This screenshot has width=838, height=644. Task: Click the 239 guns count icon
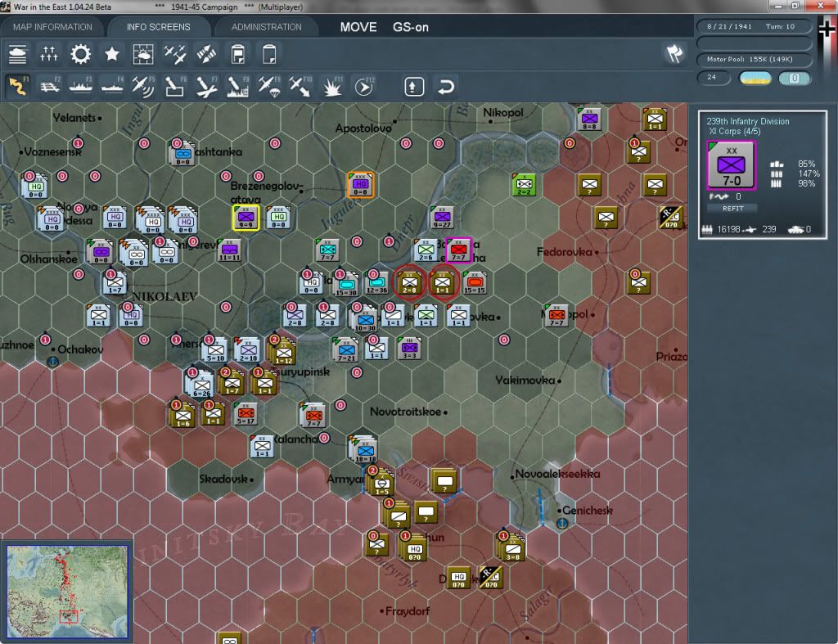[x=751, y=229]
